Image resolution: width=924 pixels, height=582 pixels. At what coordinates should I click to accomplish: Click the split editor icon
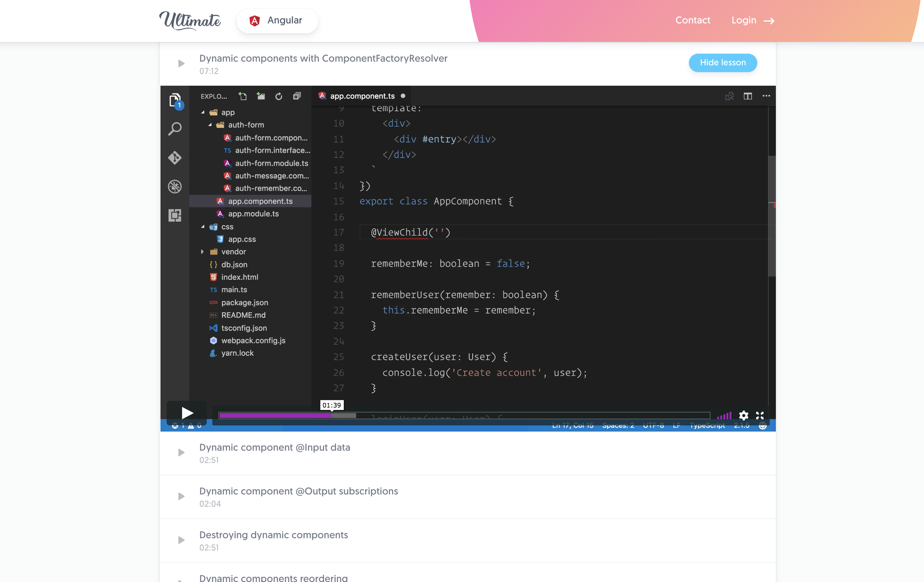coord(747,96)
